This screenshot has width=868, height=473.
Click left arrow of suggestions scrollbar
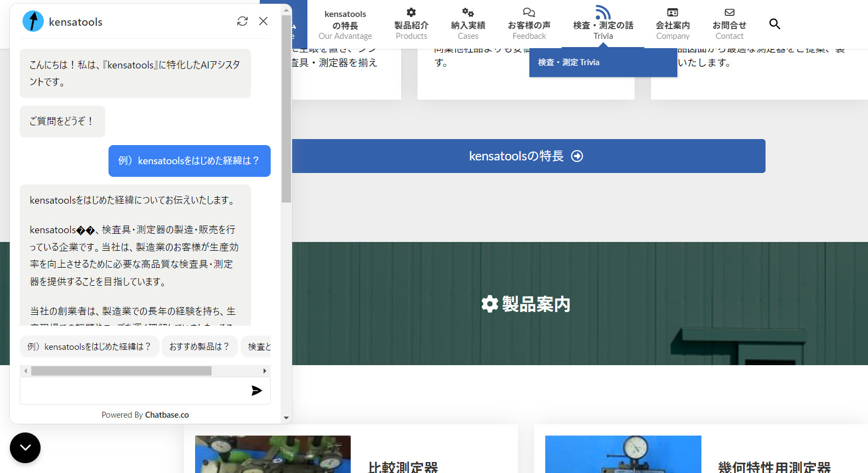pos(25,371)
